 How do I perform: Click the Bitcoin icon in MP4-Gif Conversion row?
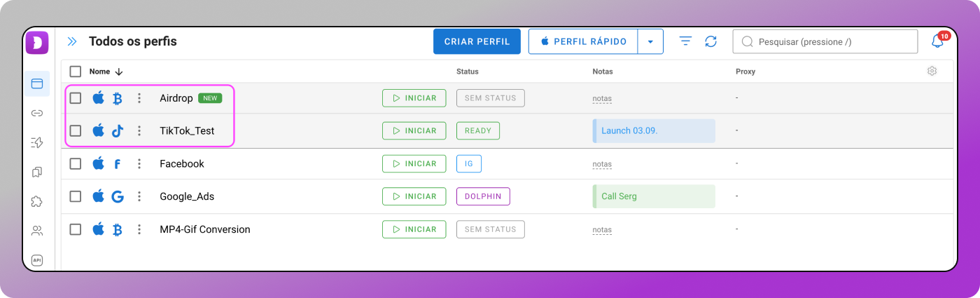tap(118, 229)
